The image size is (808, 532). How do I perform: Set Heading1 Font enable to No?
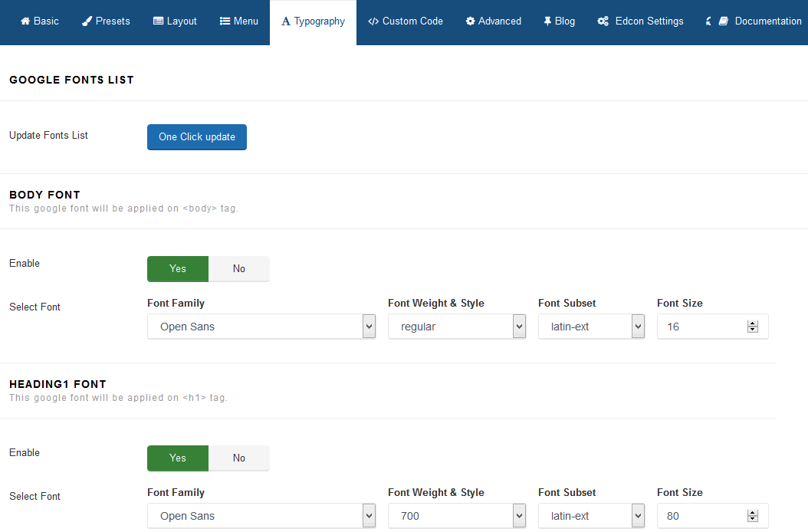pos(239,458)
